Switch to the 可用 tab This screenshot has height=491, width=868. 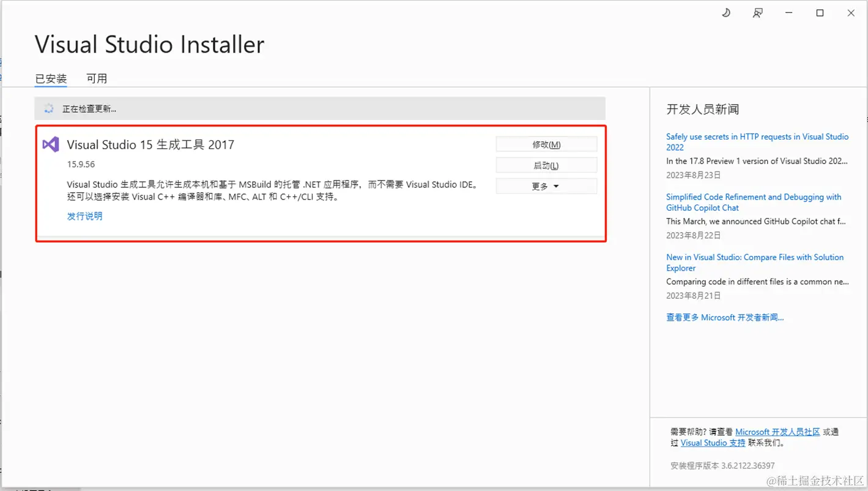click(x=97, y=78)
